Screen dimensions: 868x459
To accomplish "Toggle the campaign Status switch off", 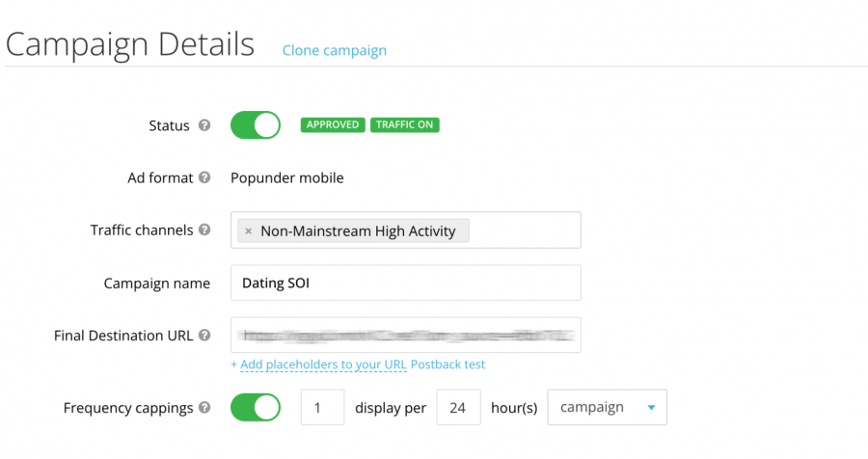I will 256,125.
